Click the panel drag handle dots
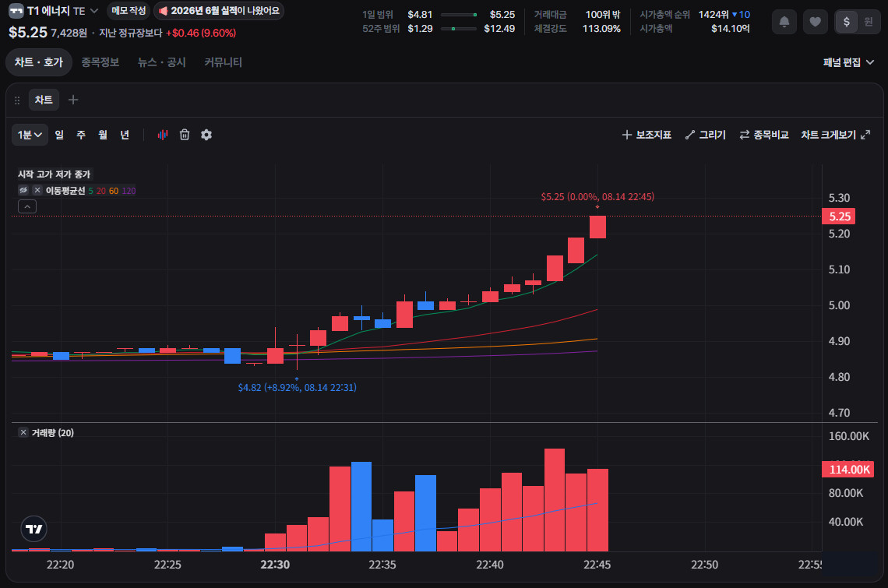Image resolution: width=888 pixels, height=588 pixels. (17, 100)
